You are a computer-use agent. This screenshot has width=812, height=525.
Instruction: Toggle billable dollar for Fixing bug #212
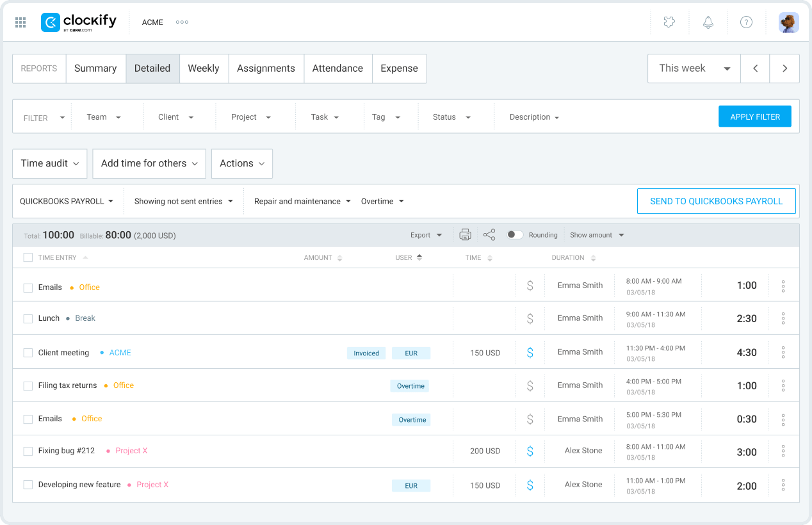point(530,451)
